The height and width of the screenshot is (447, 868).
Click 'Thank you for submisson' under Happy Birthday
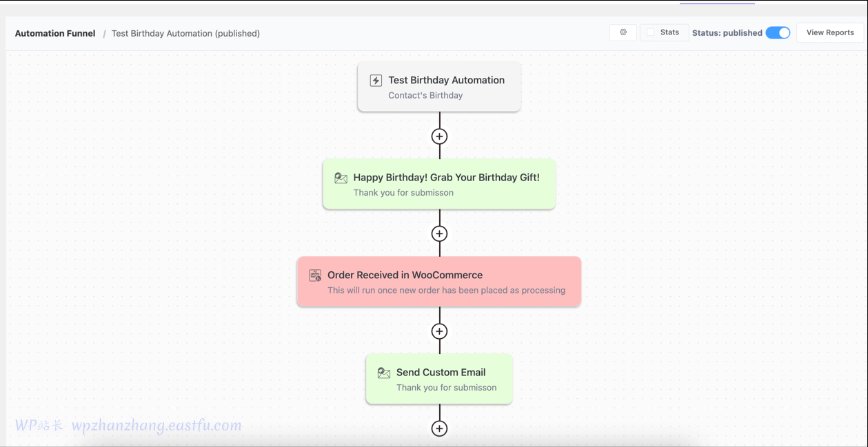403,193
